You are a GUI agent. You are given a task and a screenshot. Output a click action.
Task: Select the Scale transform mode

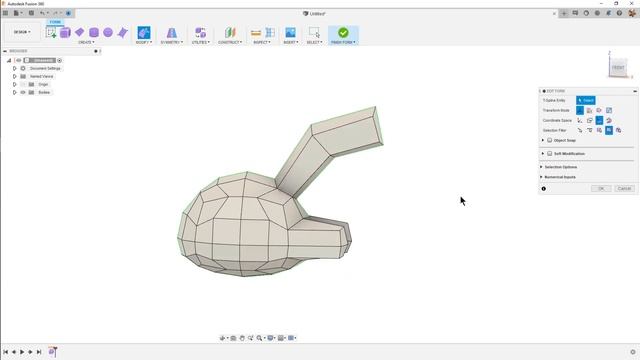pyautogui.click(x=609, y=110)
